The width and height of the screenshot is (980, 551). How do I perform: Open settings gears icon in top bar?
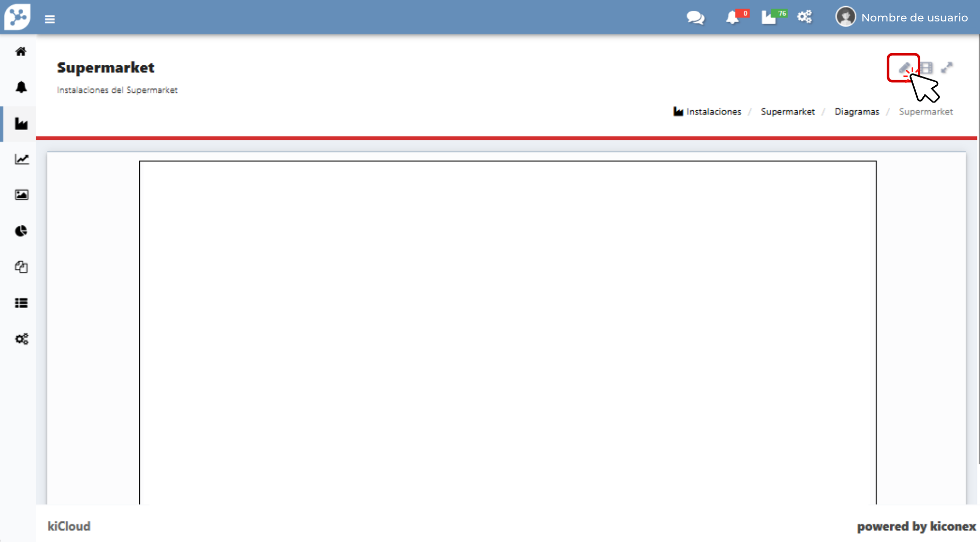click(x=804, y=17)
